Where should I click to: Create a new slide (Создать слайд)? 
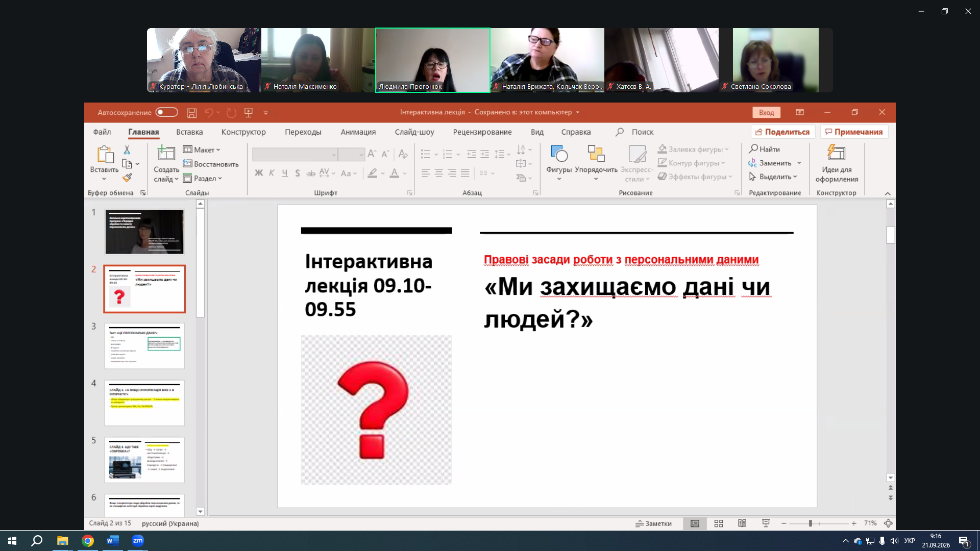point(166,163)
